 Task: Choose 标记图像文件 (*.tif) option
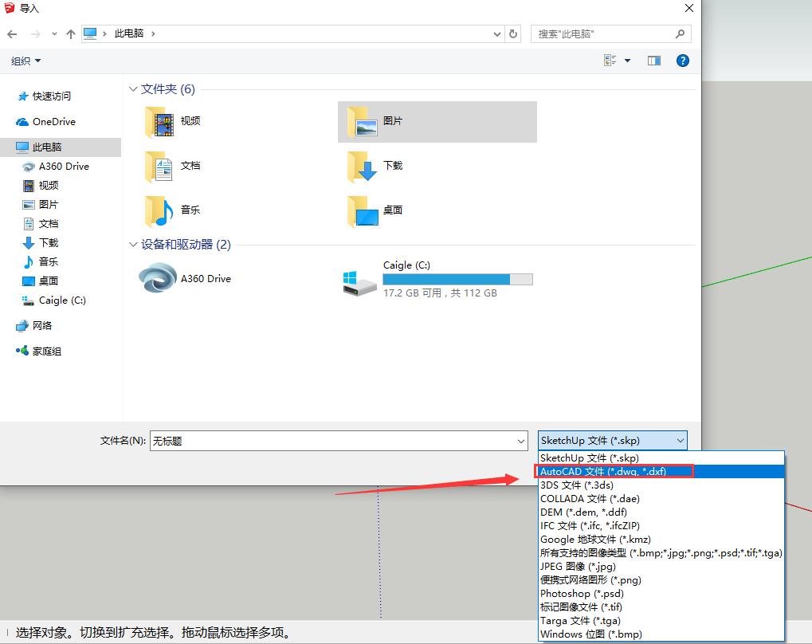click(661, 607)
